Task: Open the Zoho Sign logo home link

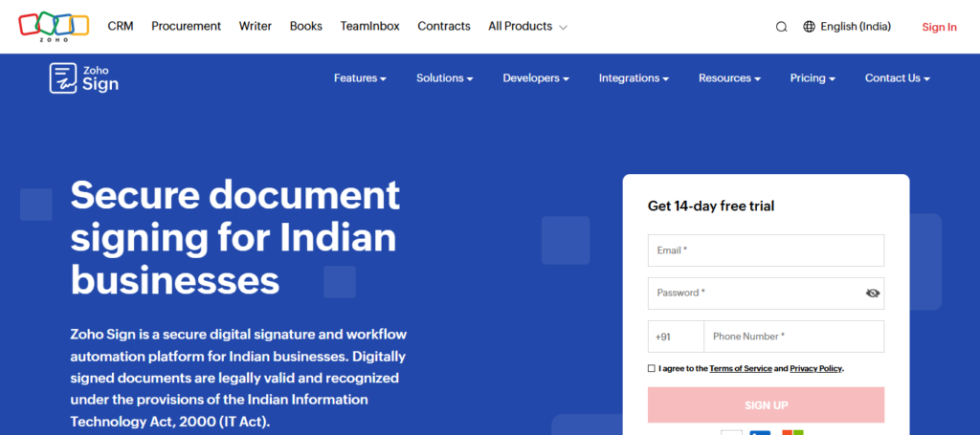Action: (84, 78)
